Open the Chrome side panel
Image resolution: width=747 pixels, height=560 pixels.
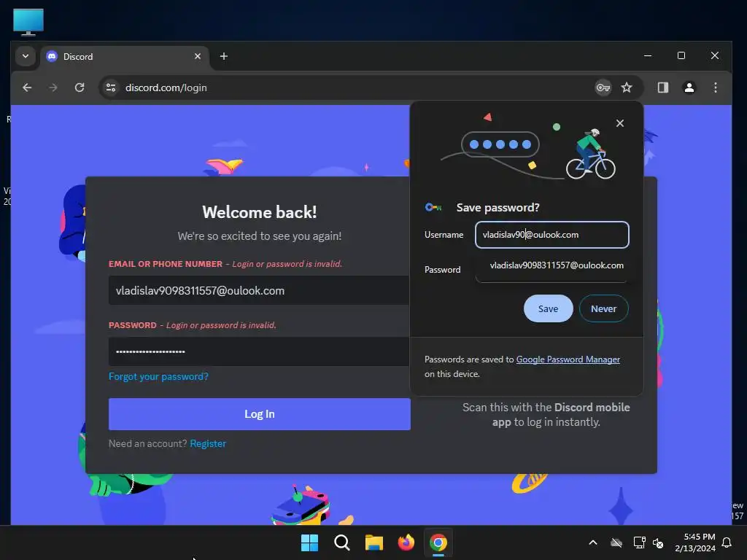(662, 87)
